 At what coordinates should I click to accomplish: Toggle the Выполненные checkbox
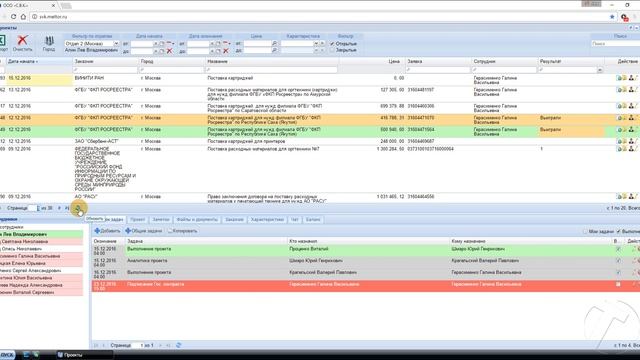pyautogui.click(x=618, y=231)
